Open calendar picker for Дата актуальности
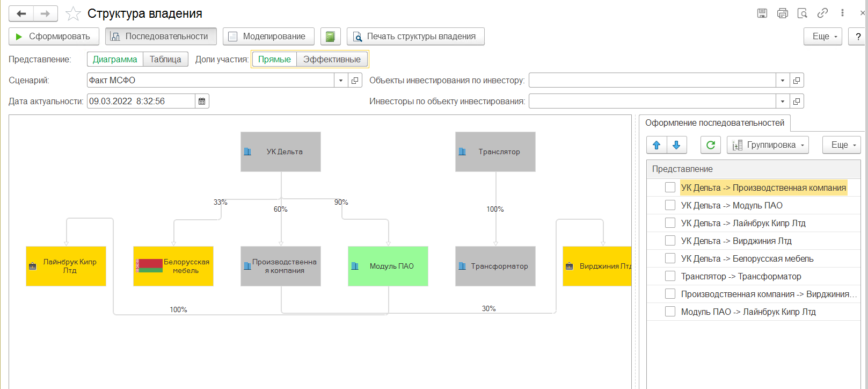The image size is (868, 389). click(202, 101)
